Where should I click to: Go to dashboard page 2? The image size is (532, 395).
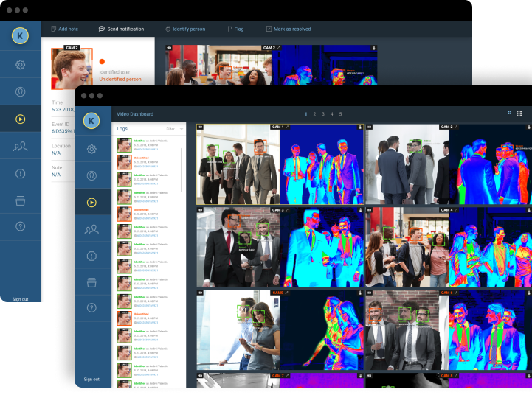(314, 114)
